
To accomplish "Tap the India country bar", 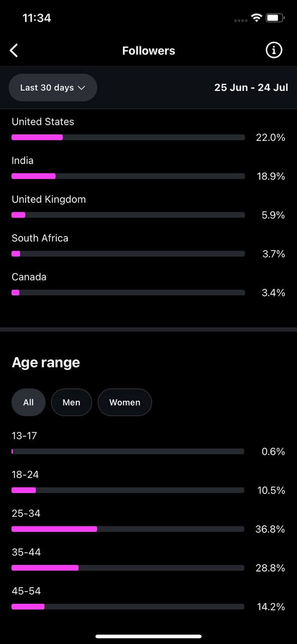I will pyautogui.click(x=128, y=176).
